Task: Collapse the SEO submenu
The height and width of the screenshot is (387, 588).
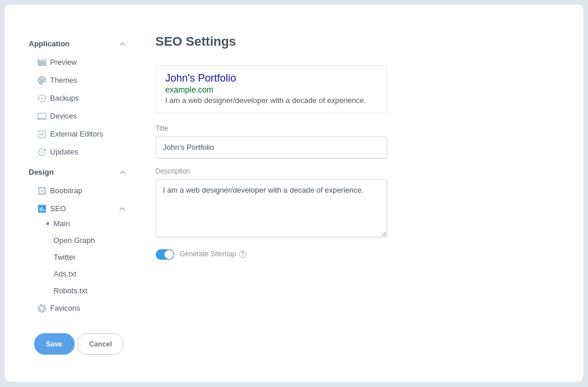Action: (x=122, y=208)
